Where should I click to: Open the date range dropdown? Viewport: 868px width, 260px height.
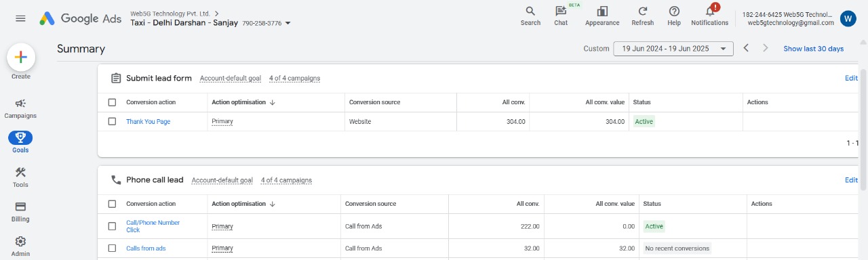673,49
